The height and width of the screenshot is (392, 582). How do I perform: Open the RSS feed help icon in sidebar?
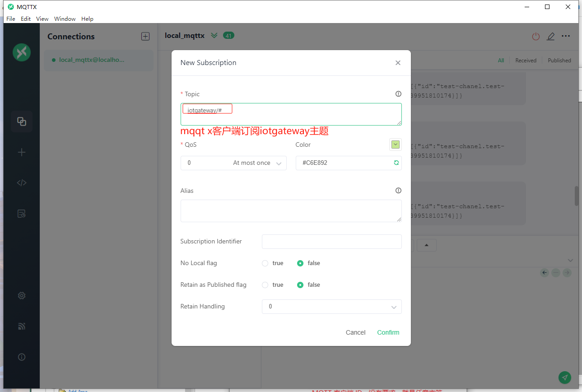click(22, 326)
